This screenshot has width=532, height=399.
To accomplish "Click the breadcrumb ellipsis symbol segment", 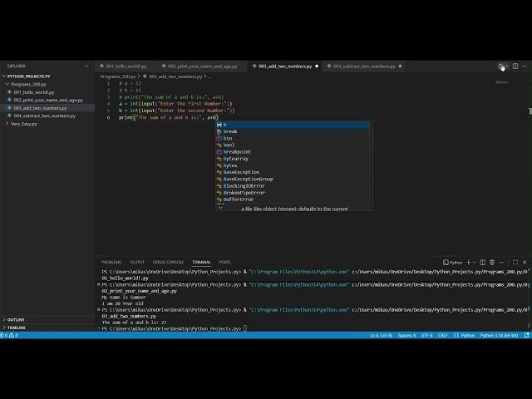I will click(x=209, y=76).
